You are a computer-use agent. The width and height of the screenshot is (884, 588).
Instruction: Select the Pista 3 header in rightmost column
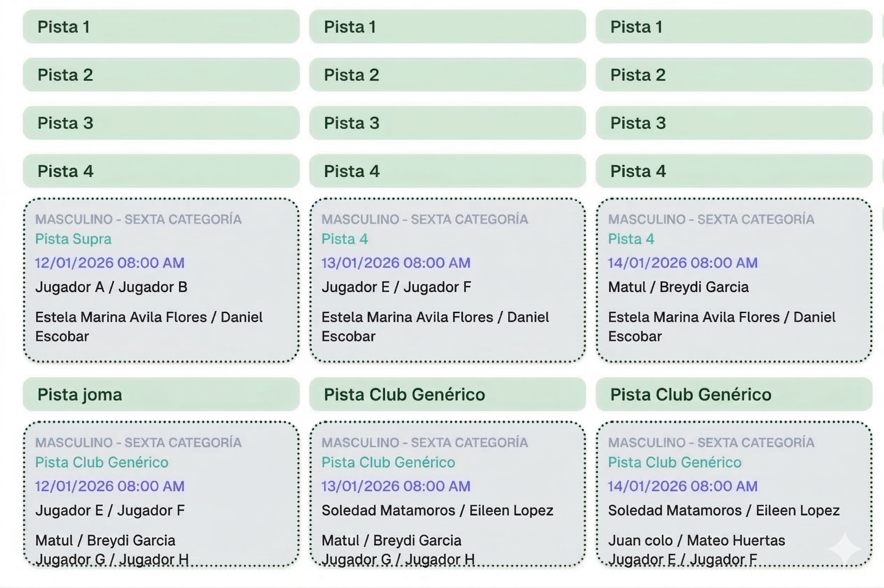(734, 123)
